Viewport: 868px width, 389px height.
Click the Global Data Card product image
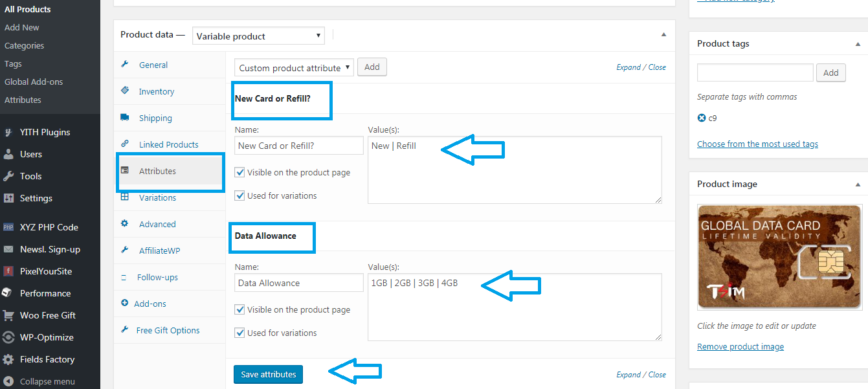(x=779, y=257)
